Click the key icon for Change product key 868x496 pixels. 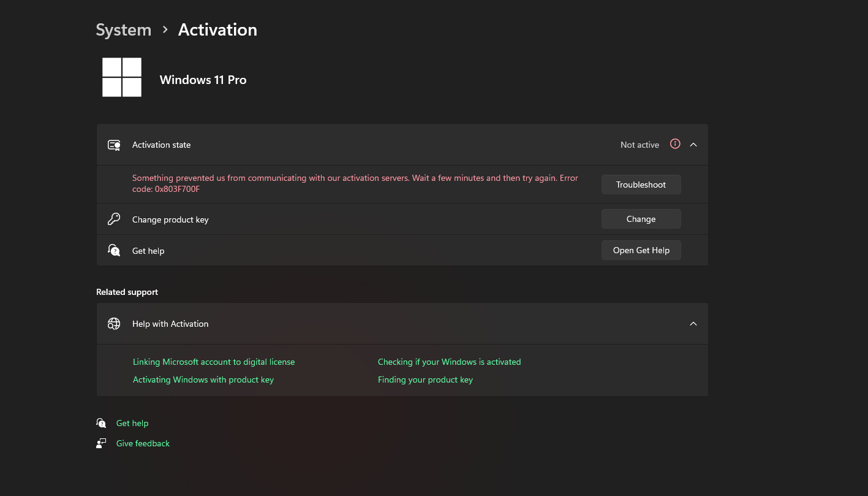[114, 219]
